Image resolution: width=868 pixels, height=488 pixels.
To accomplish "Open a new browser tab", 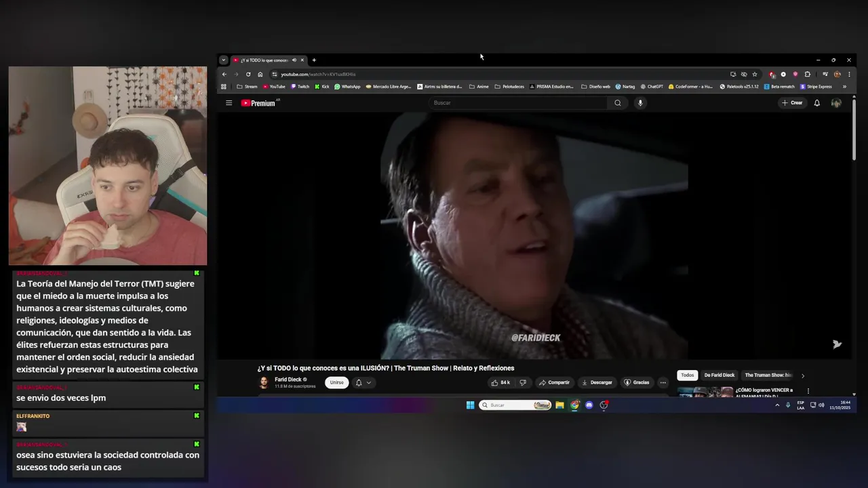I will click(314, 60).
